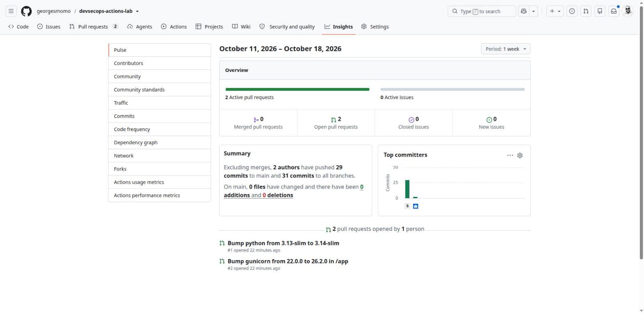The height and width of the screenshot is (314, 644).
Task: Click the tallest committer bar in chart
Action: 407,189
